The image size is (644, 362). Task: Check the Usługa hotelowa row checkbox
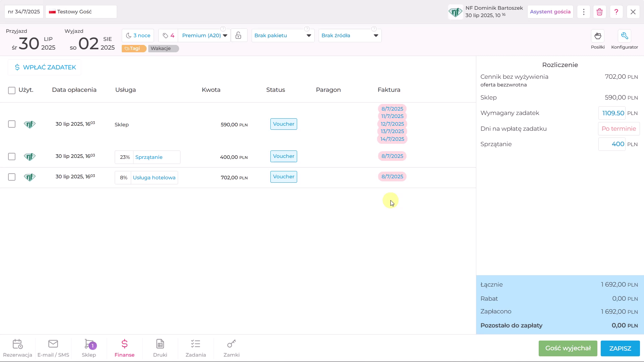pos(12,177)
